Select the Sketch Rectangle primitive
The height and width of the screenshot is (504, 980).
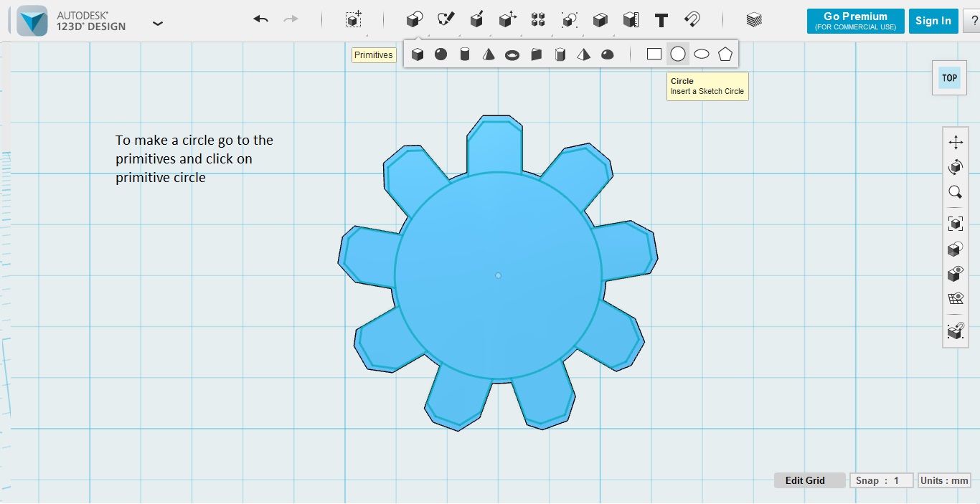[654, 53]
